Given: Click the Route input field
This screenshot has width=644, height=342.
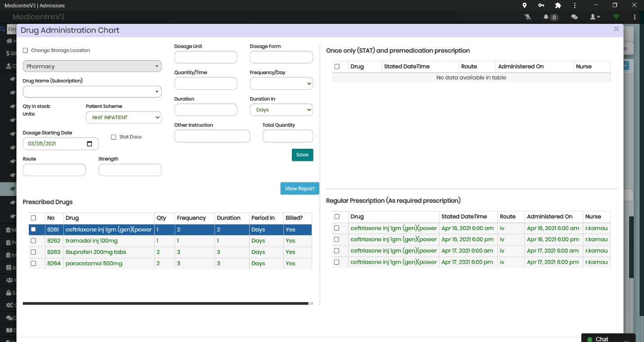Looking at the screenshot, I should coord(54,170).
